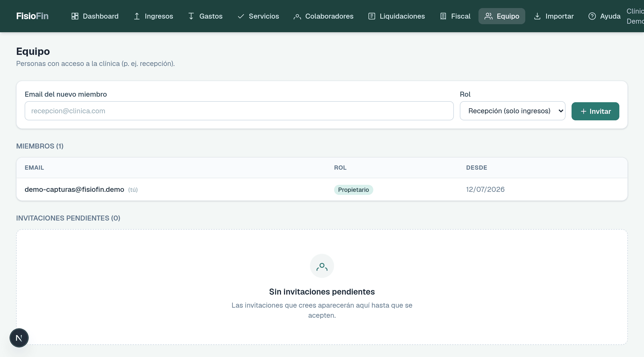Click the empty-state person icon
The height and width of the screenshot is (357, 644).
pyautogui.click(x=322, y=266)
